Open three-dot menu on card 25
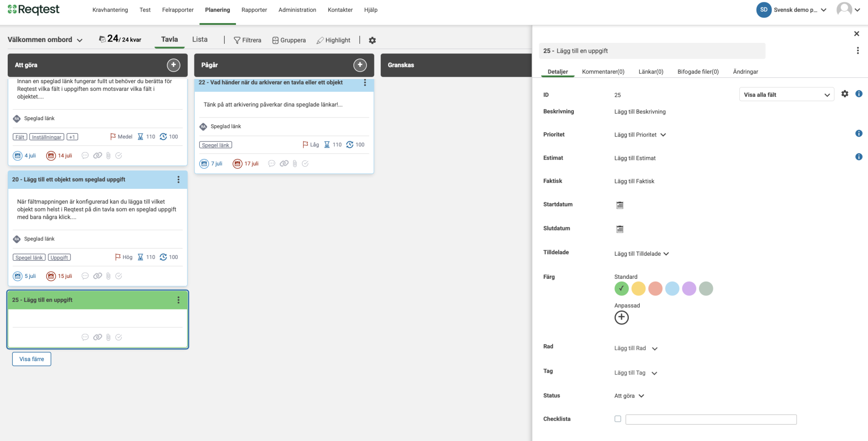This screenshot has height=441, width=868. pos(179,300)
